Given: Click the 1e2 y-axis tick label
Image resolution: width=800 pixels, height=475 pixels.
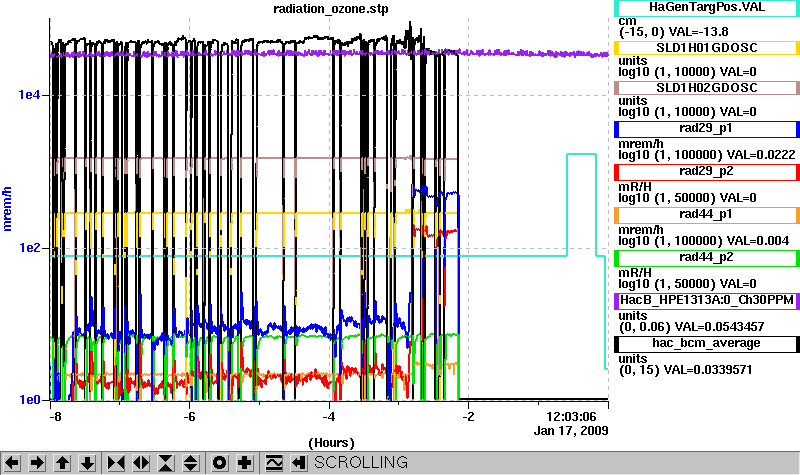Looking at the screenshot, I should pos(29,248).
